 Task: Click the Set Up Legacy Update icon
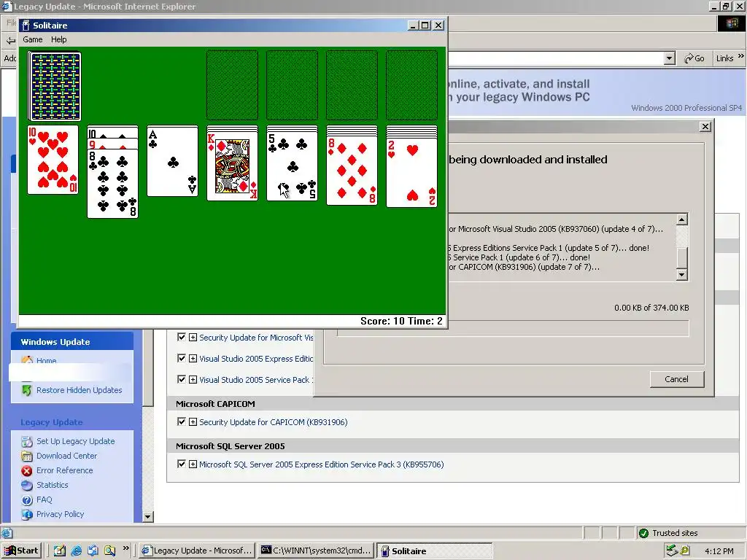pyautogui.click(x=27, y=441)
